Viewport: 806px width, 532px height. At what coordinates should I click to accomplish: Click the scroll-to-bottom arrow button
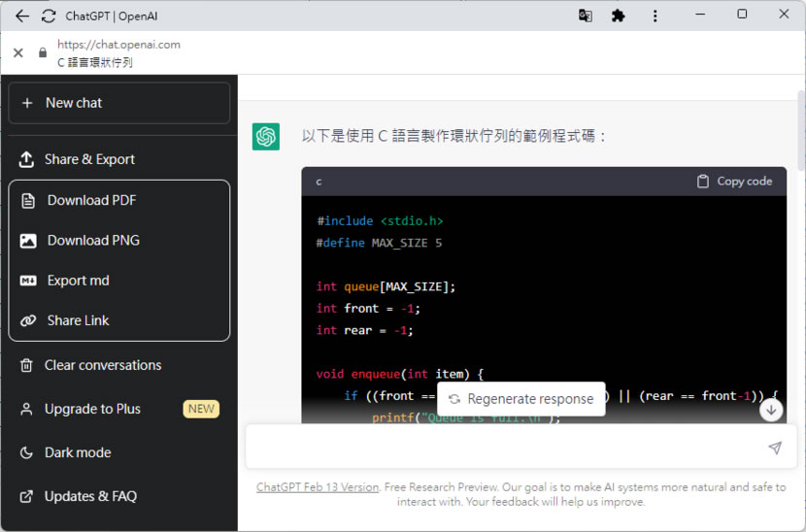(771, 411)
